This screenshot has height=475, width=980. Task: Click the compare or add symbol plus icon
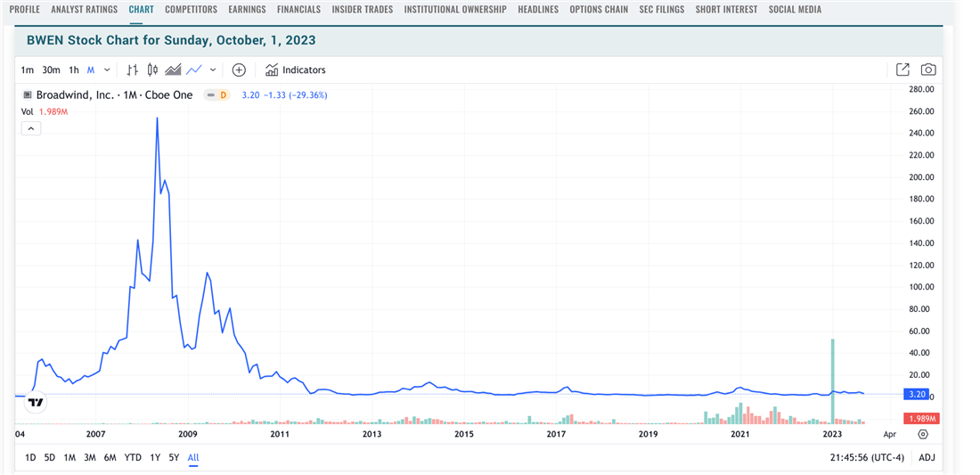(239, 70)
